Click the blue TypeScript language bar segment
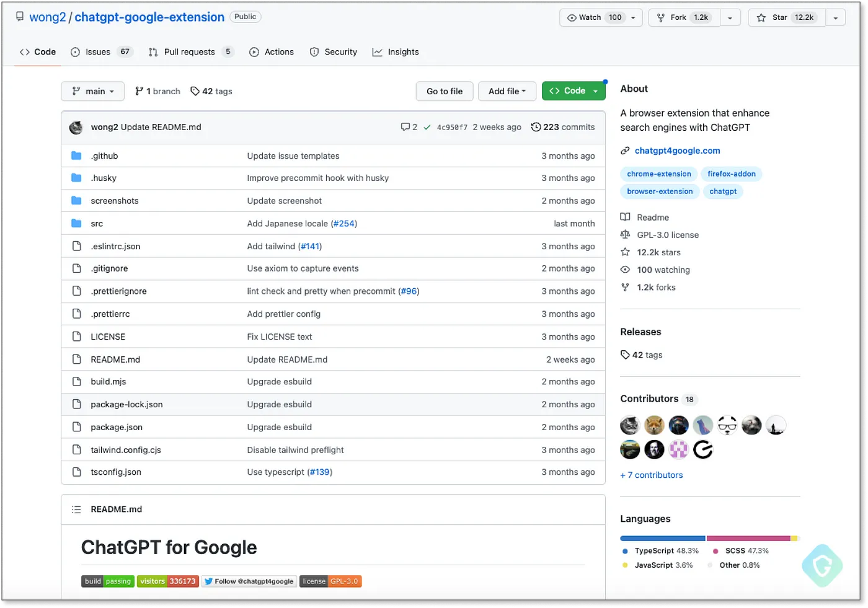Viewport: 868px width, 608px height. [663, 538]
